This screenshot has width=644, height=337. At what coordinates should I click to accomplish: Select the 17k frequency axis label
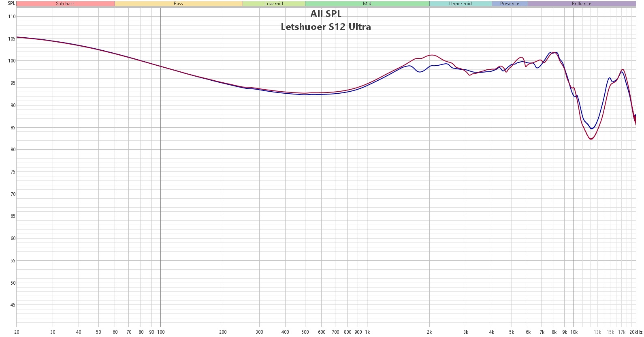[x=622, y=332]
